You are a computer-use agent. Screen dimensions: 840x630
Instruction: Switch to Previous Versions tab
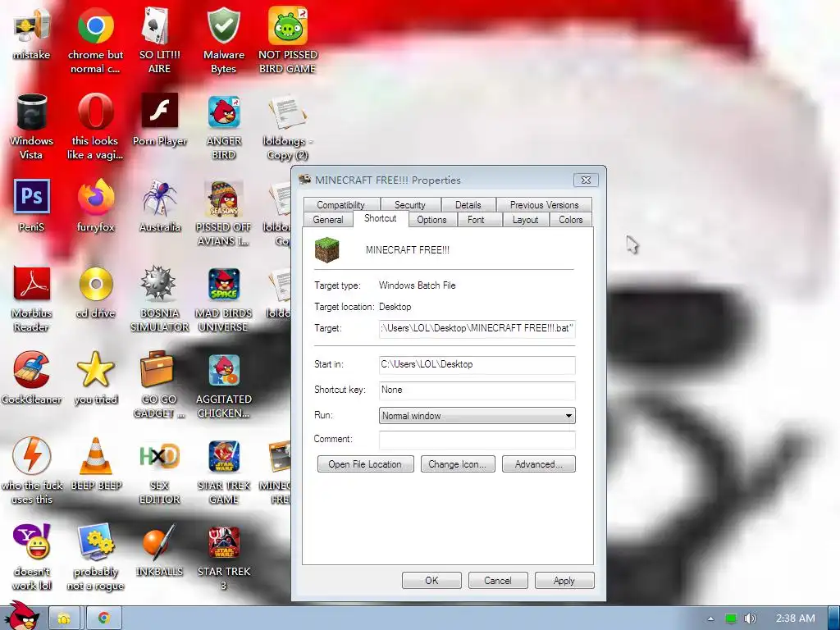544,204
